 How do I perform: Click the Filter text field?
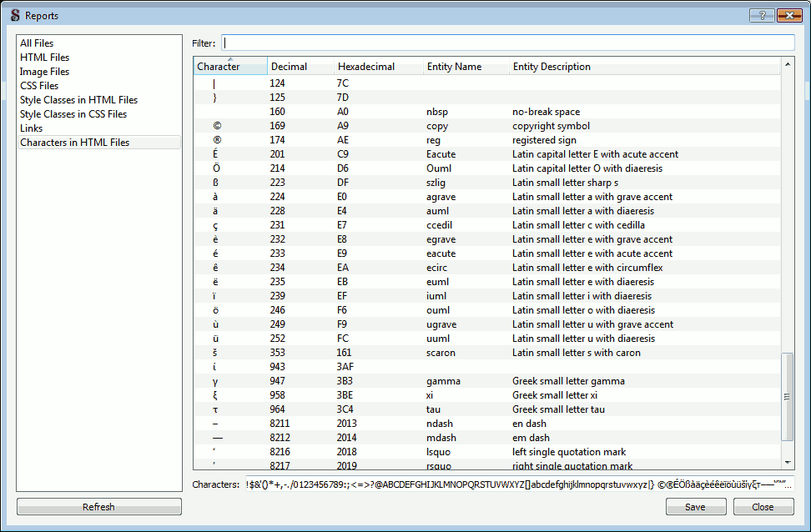[508, 43]
